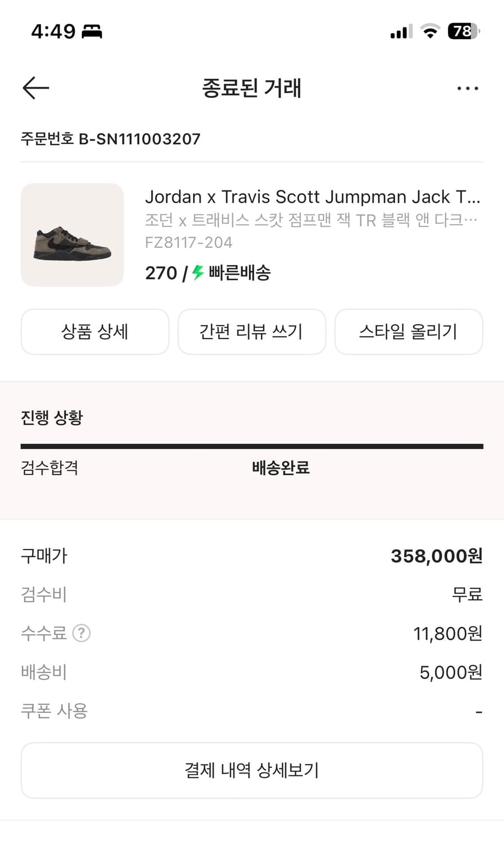
Task: Tap the battery indicator showing 78
Action: tap(463, 31)
